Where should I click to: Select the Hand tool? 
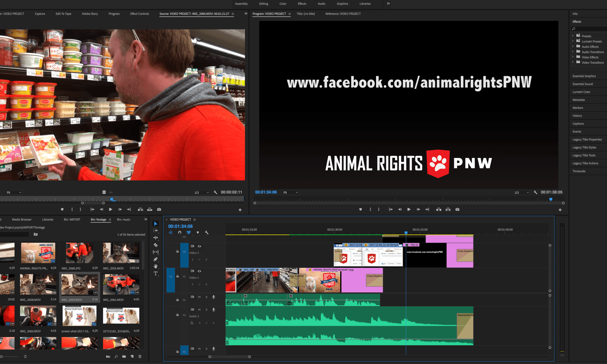tap(156, 266)
